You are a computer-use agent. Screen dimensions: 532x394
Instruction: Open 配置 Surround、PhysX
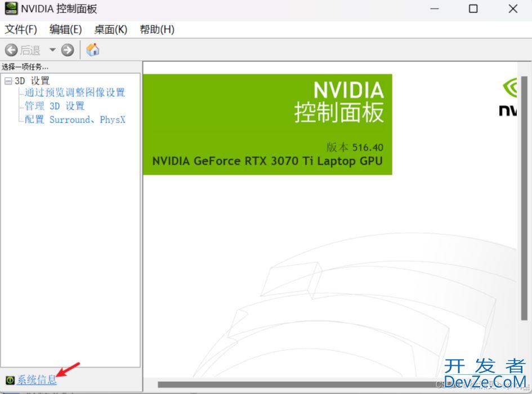point(75,119)
